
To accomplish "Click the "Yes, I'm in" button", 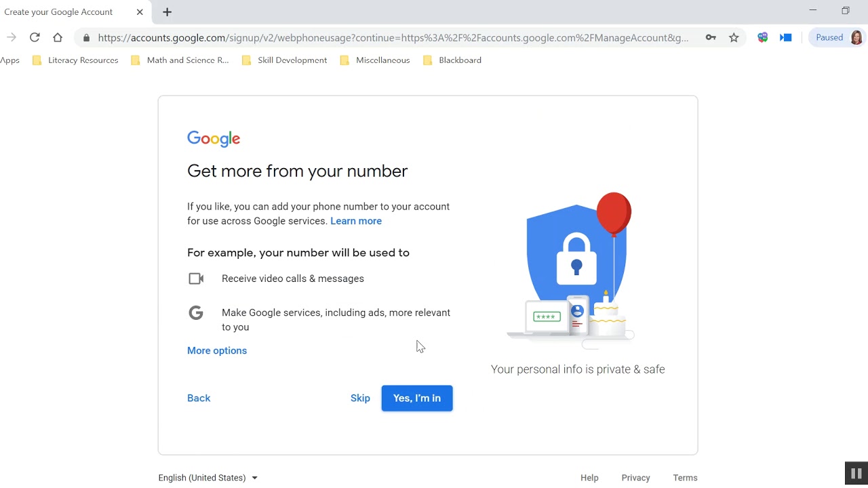I will (417, 398).
